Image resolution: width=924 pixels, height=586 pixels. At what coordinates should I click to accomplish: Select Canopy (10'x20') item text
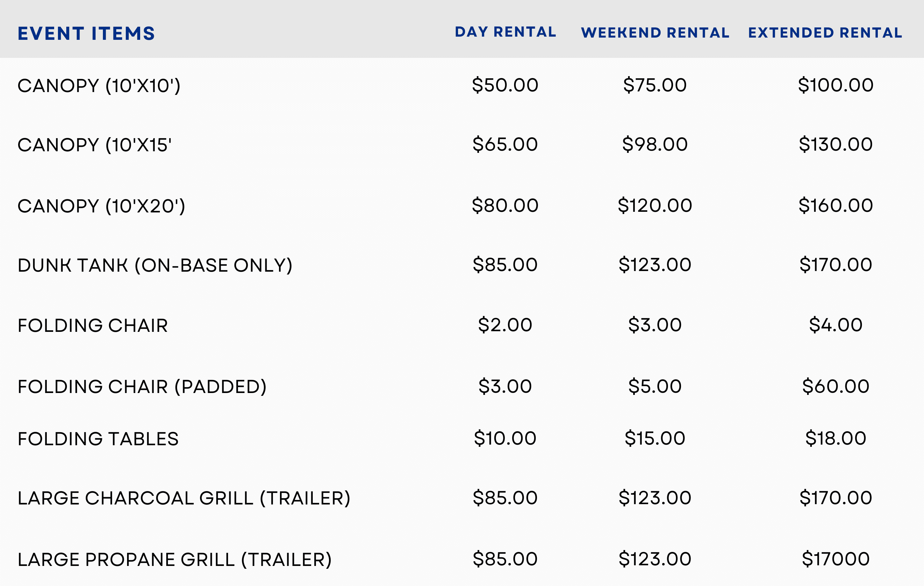coord(101,206)
